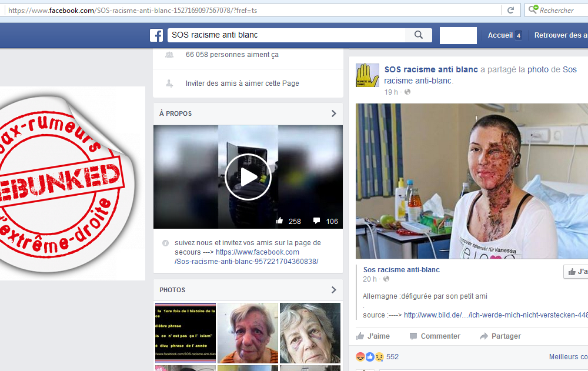The height and width of the screenshot is (371, 588).
Task: Open the hospital patient post photo
Action: (x=472, y=181)
